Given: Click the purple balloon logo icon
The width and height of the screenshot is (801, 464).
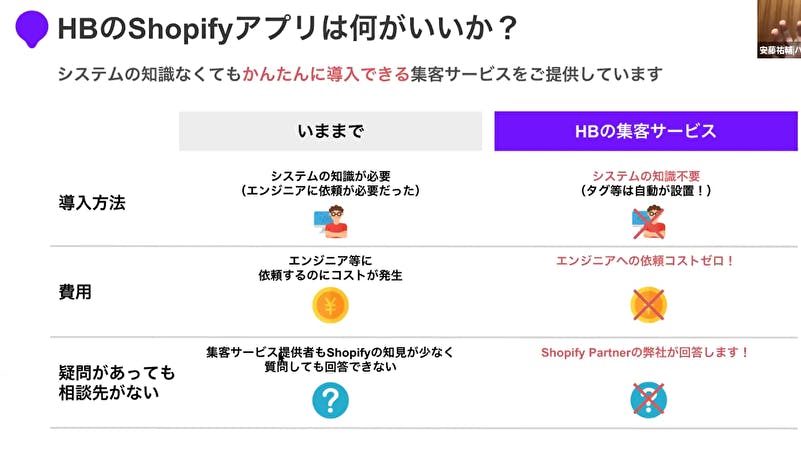Looking at the screenshot, I should (x=32, y=29).
